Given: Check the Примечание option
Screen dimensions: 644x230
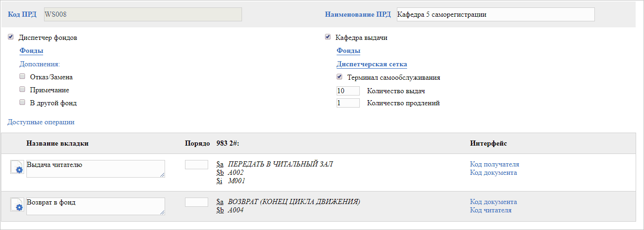Looking at the screenshot, I should [22, 89].
